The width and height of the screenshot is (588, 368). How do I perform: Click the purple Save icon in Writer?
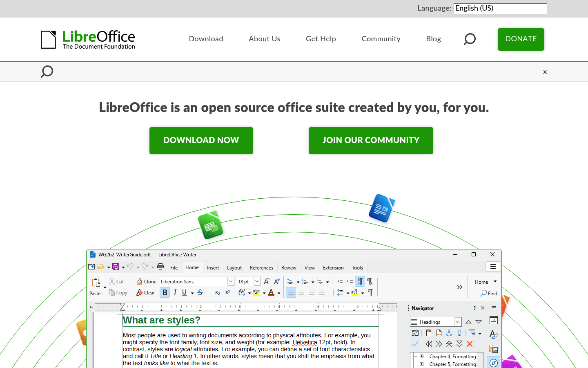tap(116, 267)
